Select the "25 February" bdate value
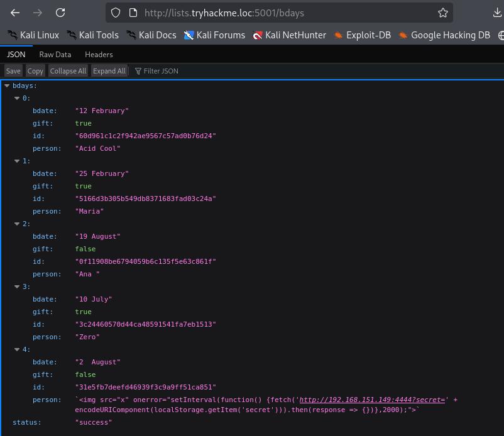Screen dimensions: 504x436 [x=102, y=173]
